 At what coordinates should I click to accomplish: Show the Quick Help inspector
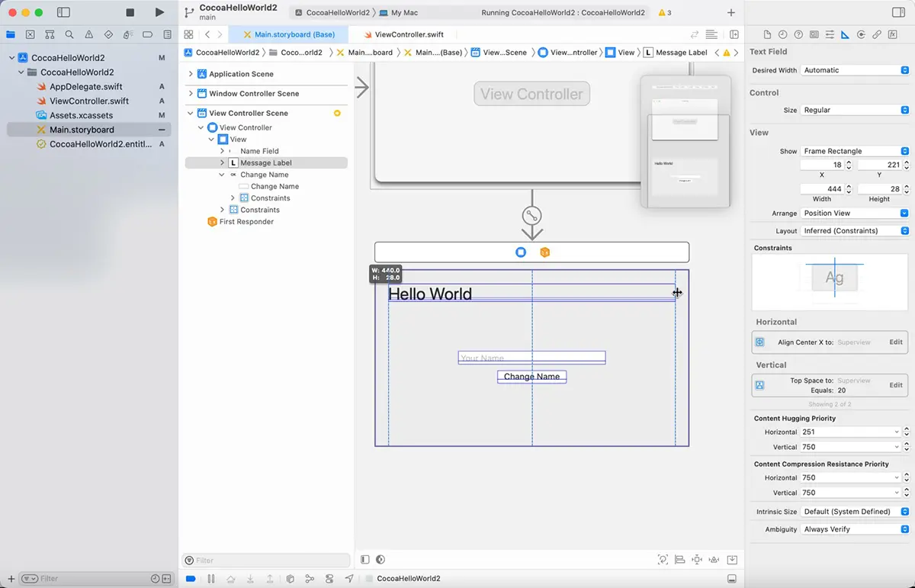pyautogui.click(x=798, y=34)
